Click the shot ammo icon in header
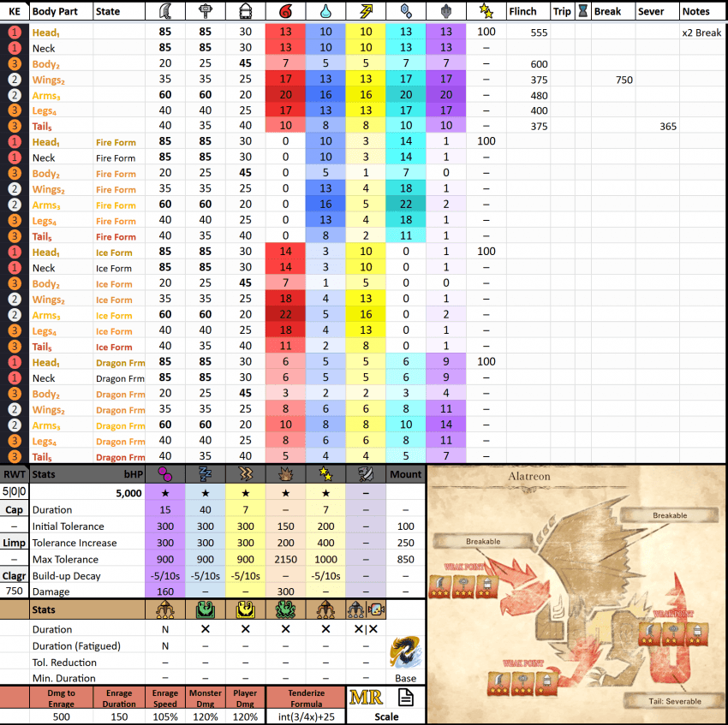This screenshot has width=728, height=725. (x=245, y=10)
